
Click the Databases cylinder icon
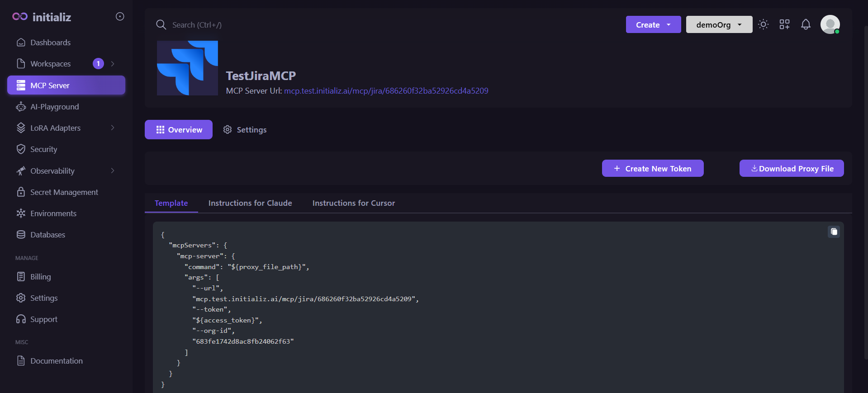(21, 235)
